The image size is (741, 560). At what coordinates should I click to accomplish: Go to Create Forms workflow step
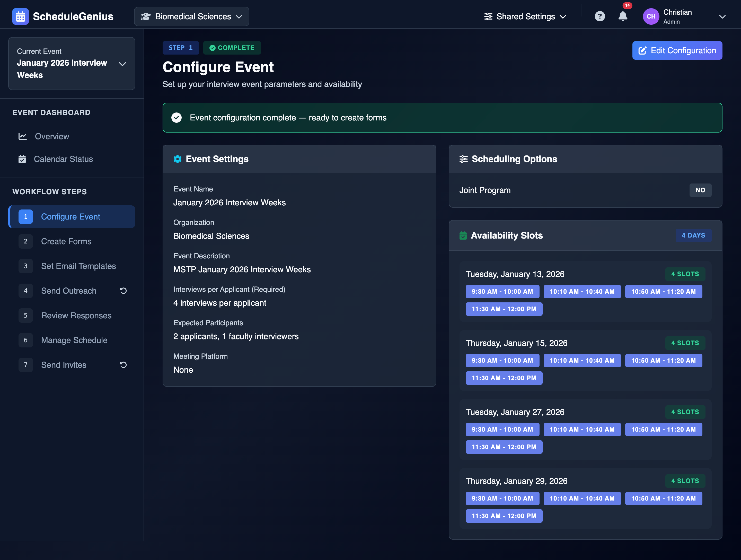tap(66, 241)
